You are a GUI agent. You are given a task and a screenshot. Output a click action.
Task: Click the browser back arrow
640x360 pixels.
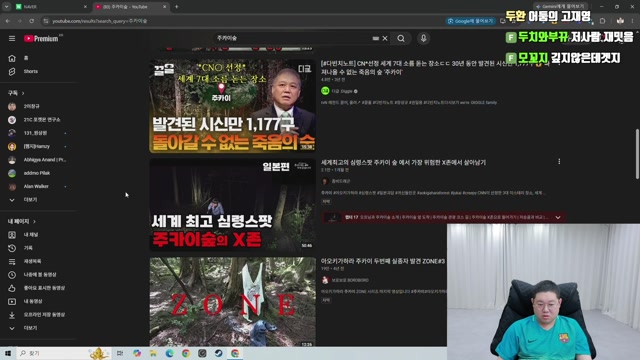8,21
